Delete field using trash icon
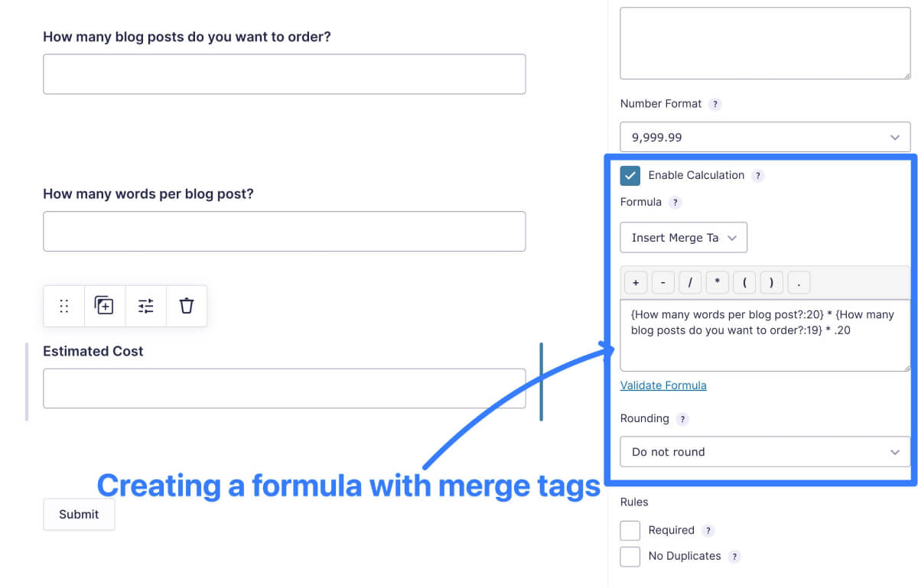This screenshot has width=918, height=588. pos(187,306)
